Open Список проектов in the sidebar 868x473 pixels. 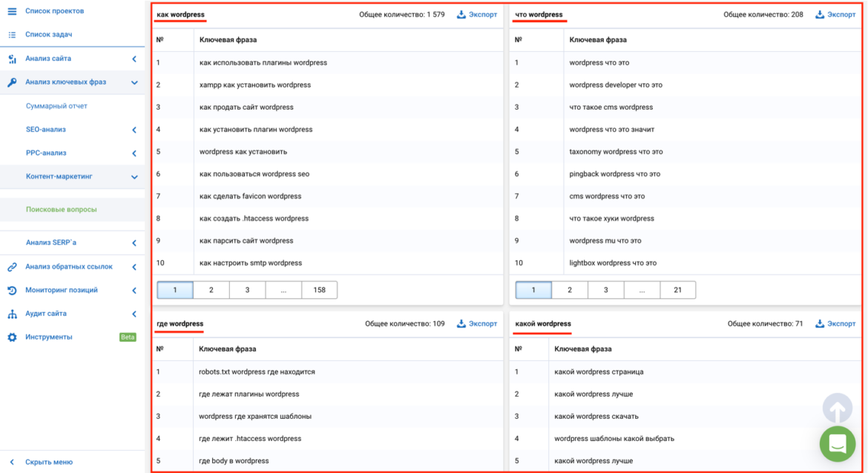(x=55, y=11)
